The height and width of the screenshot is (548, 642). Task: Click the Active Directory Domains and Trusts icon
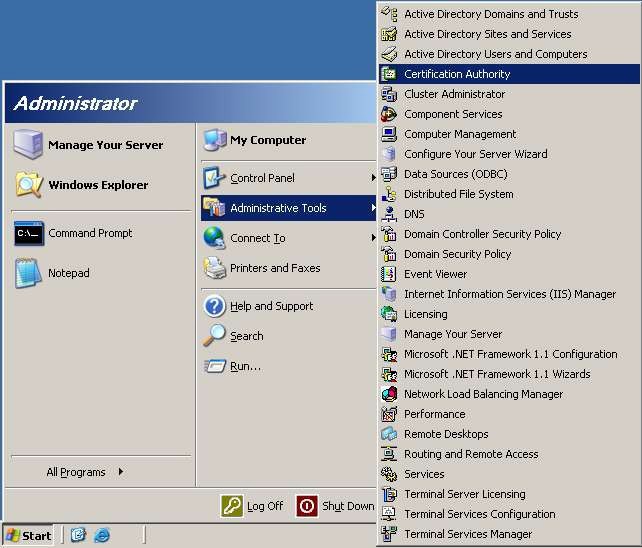click(x=389, y=14)
